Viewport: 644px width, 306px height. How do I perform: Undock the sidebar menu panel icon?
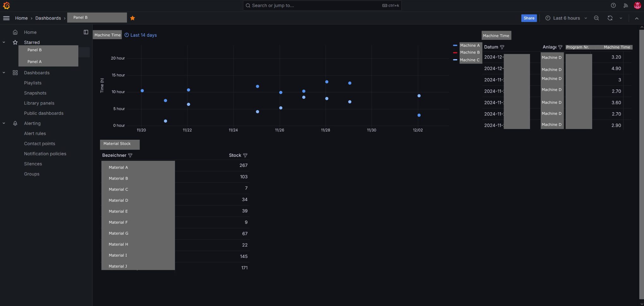(86, 32)
